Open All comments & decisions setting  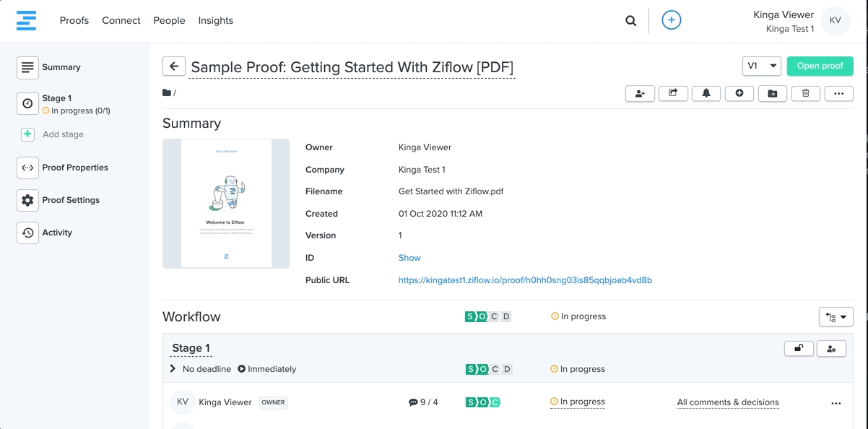[x=728, y=402]
